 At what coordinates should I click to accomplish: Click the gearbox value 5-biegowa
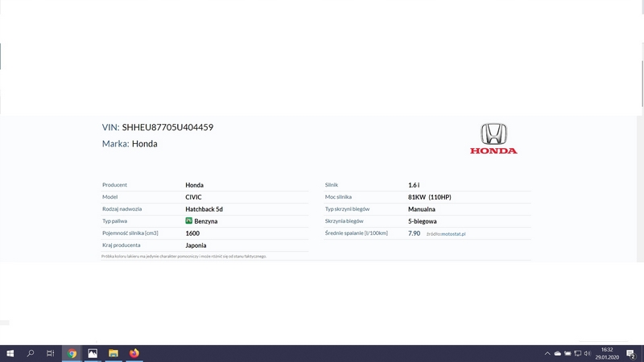(422, 221)
